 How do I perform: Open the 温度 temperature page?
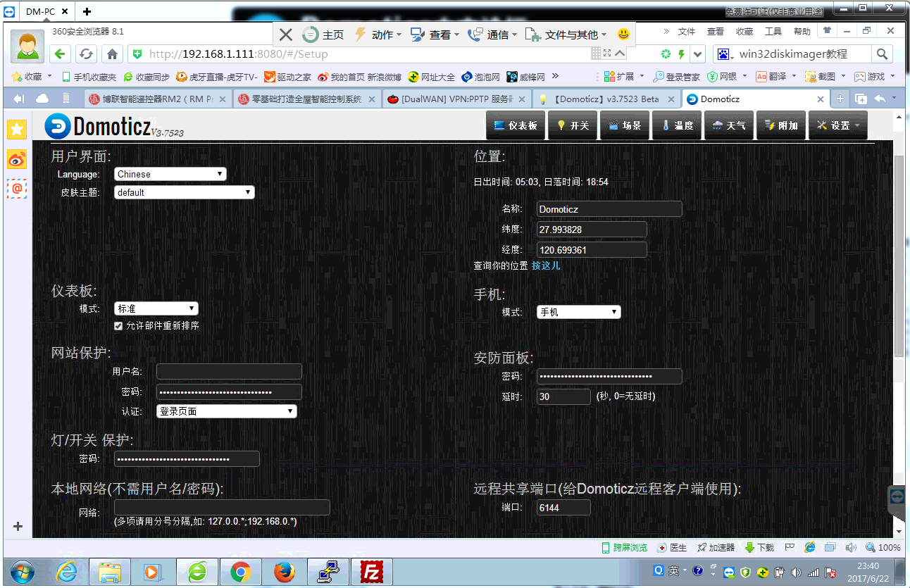tap(676, 125)
